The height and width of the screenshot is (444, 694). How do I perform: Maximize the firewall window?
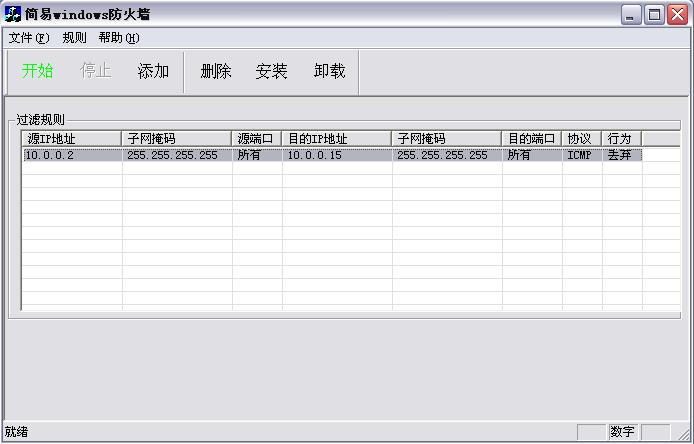point(654,15)
